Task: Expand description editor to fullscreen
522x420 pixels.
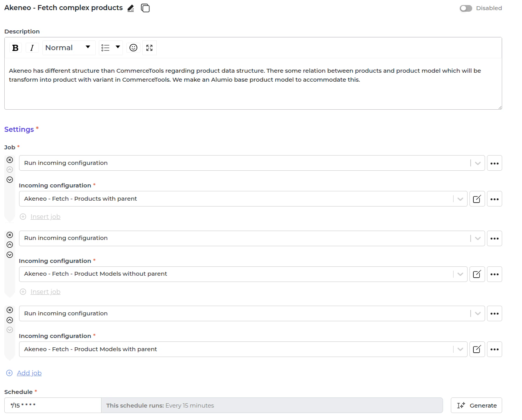Action: click(149, 48)
